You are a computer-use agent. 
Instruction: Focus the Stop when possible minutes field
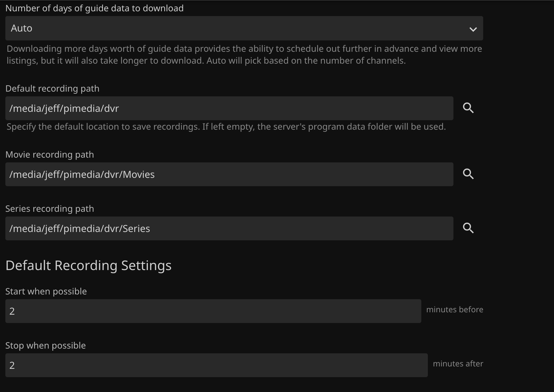pyautogui.click(x=216, y=365)
